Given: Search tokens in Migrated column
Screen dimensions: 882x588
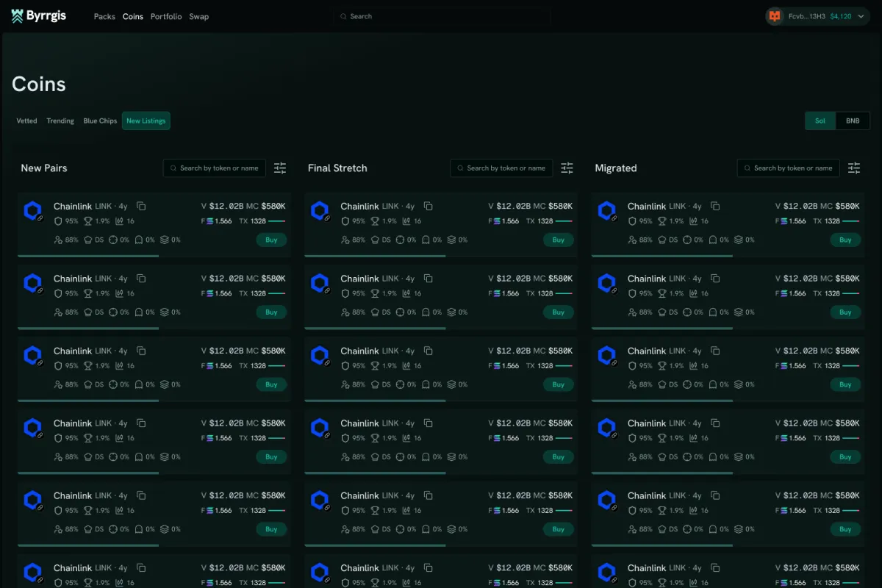Looking at the screenshot, I should (789, 168).
